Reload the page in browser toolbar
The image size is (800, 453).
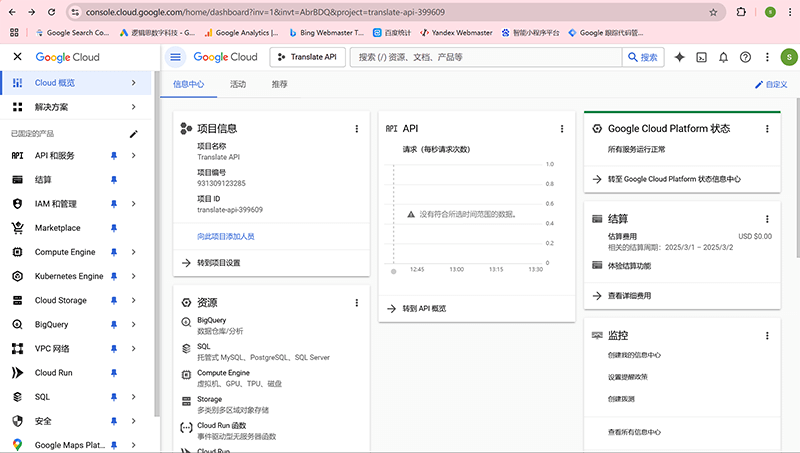51,12
